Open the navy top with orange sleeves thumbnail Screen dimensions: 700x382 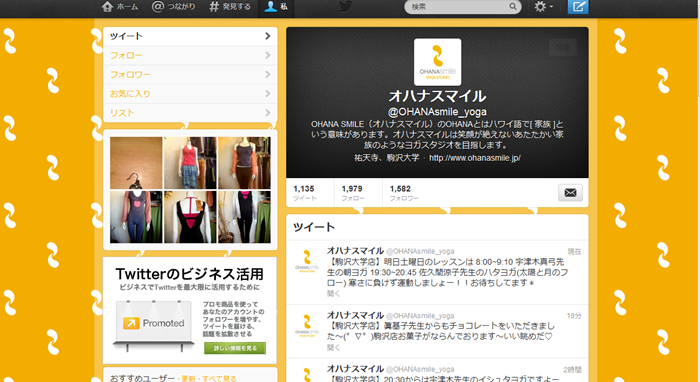244,163
